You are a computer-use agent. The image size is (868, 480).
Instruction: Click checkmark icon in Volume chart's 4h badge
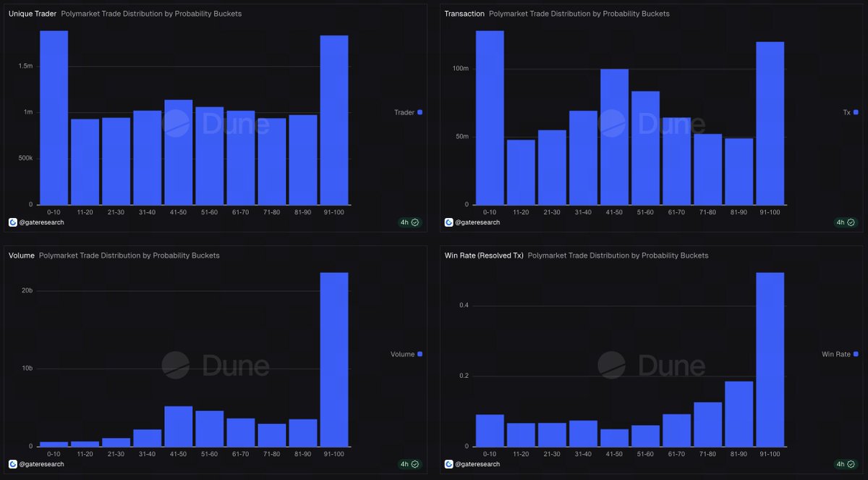tap(414, 464)
